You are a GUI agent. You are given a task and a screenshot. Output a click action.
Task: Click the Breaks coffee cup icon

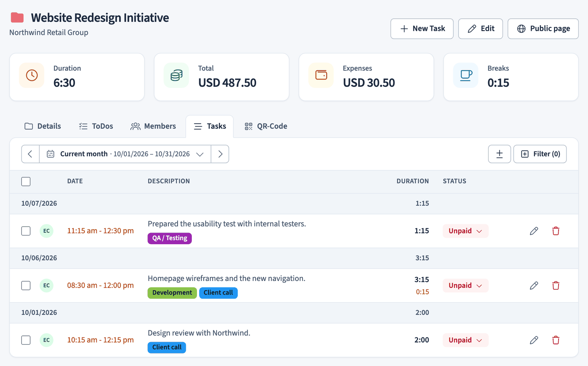point(466,75)
